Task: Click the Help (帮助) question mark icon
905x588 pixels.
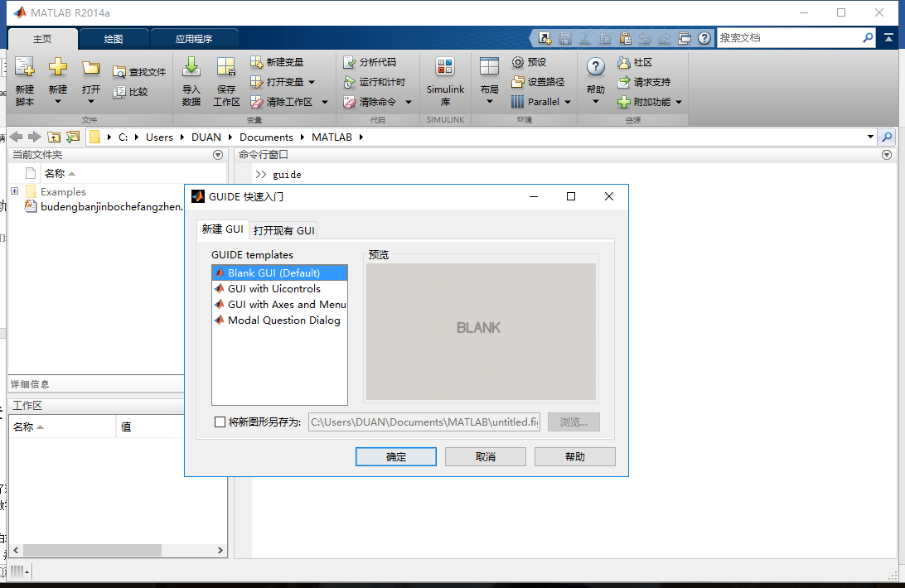Action: click(596, 68)
